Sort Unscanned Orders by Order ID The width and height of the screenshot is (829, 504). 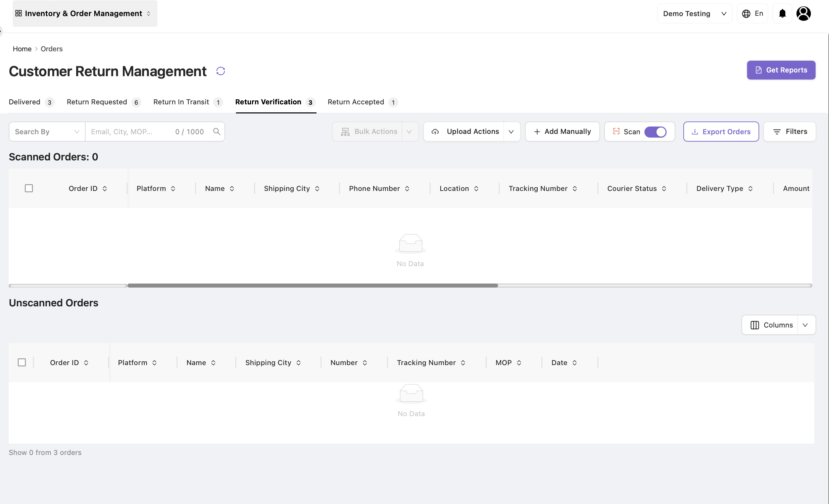(86, 363)
